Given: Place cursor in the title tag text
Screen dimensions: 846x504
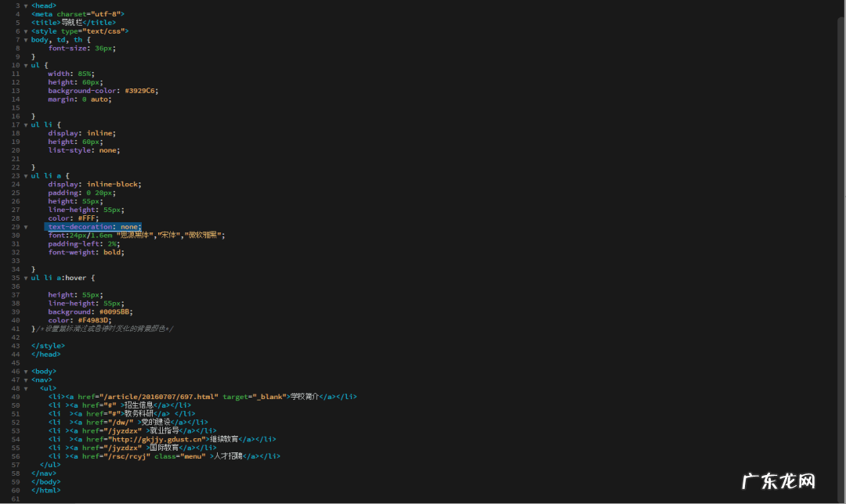Looking at the screenshot, I should click(72, 23).
